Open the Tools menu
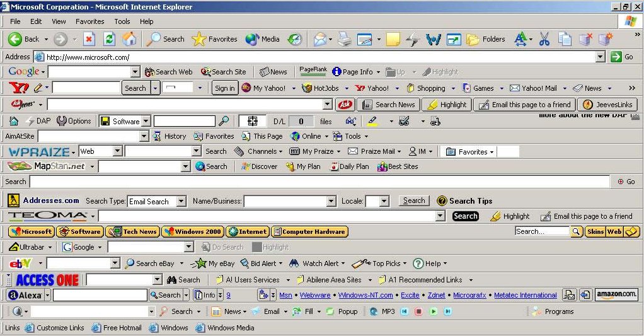 click(122, 21)
